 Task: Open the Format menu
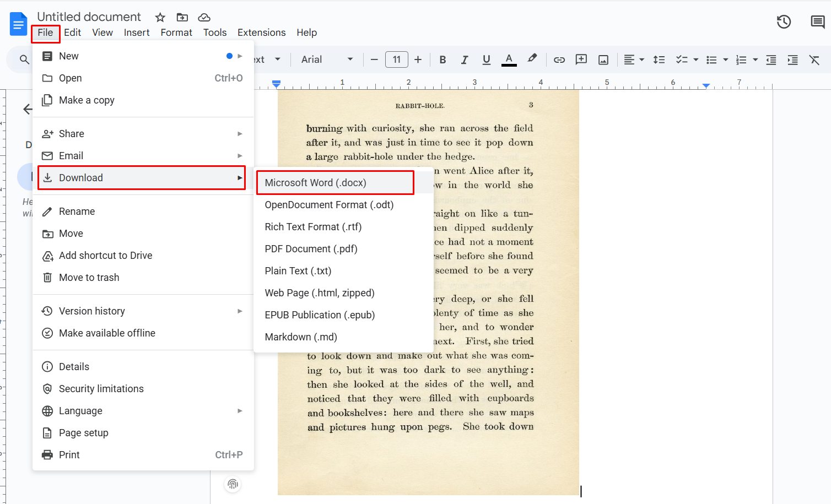[176, 32]
